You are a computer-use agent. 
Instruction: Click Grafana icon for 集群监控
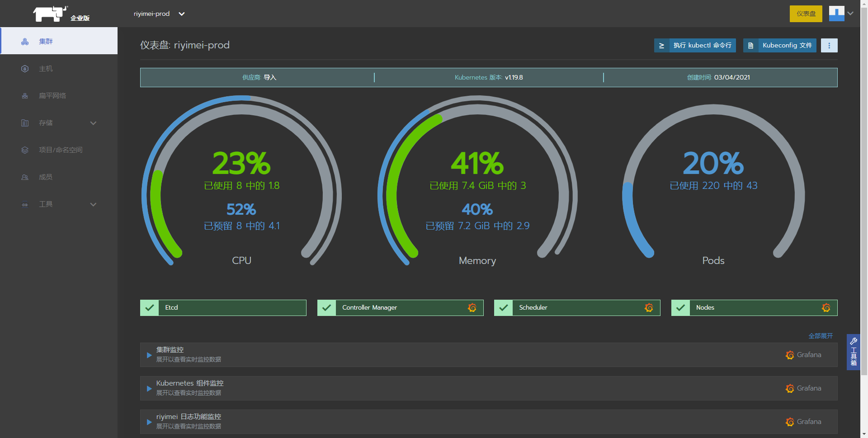[x=790, y=355]
